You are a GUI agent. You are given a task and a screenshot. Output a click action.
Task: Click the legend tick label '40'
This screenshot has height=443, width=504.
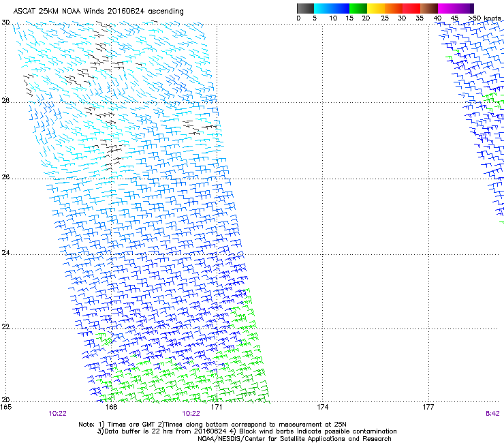437,18
